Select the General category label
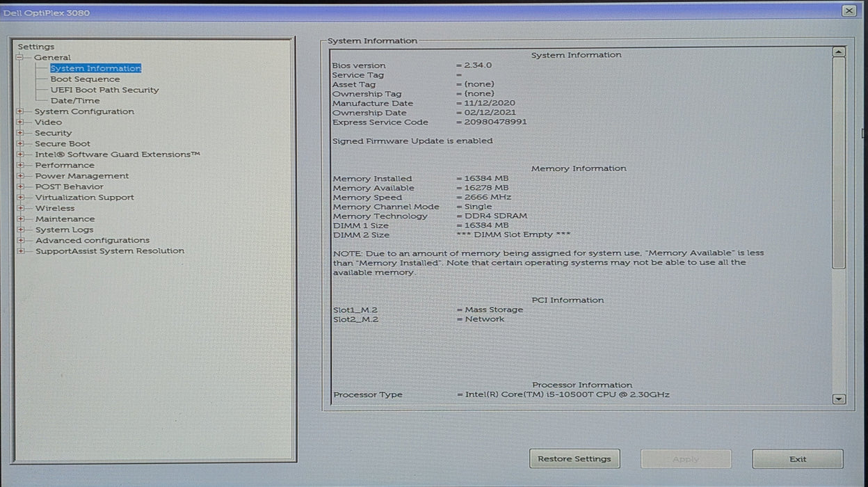The height and width of the screenshot is (487, 868). click(52, 58)
